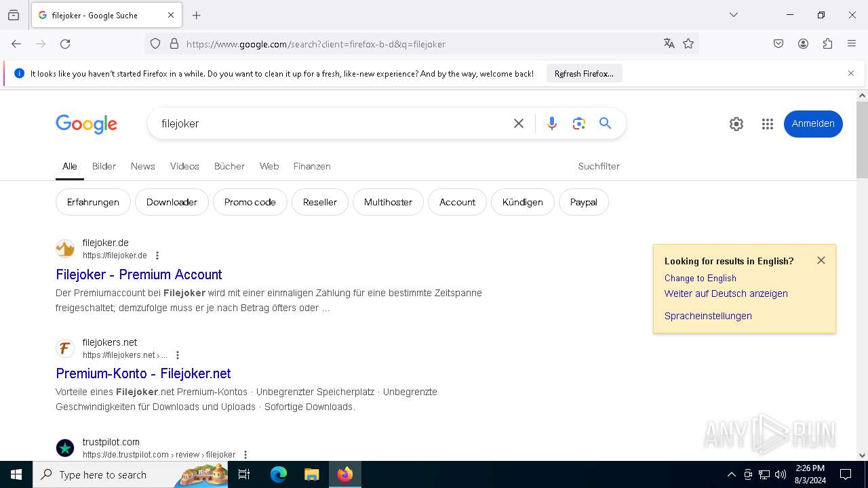Bookmark this page with star

tap(688, 44)
